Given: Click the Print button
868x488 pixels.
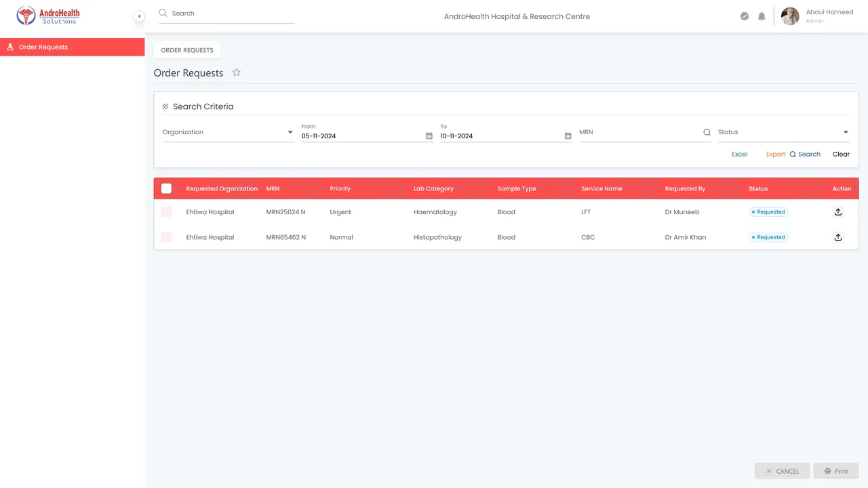Looking at the screenshot, I should (x=836, y=471).
